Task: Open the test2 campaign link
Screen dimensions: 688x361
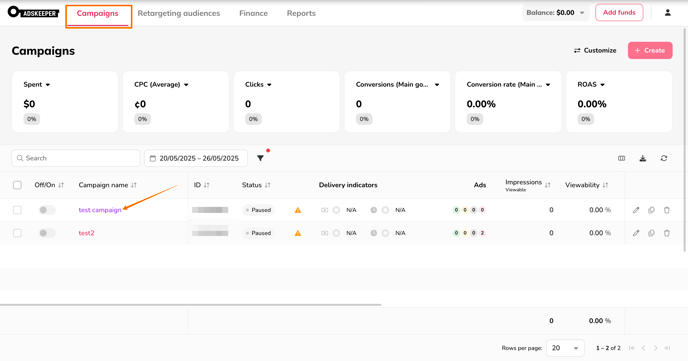Action: [86, 233]
